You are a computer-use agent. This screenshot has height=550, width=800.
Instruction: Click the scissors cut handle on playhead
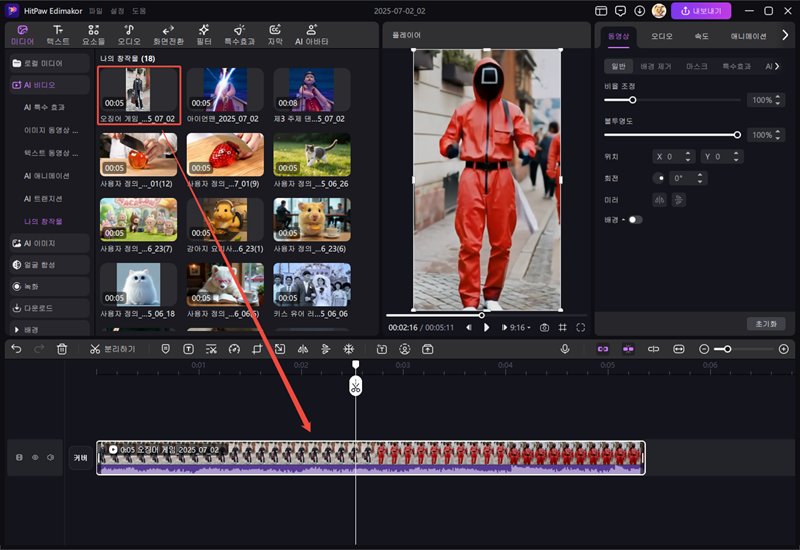(356, 386)
